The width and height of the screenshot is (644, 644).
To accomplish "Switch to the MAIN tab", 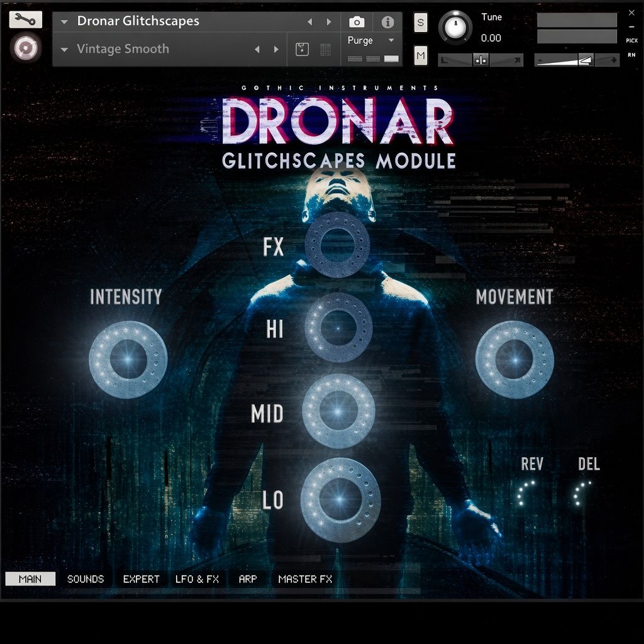I will click(30, 579).
